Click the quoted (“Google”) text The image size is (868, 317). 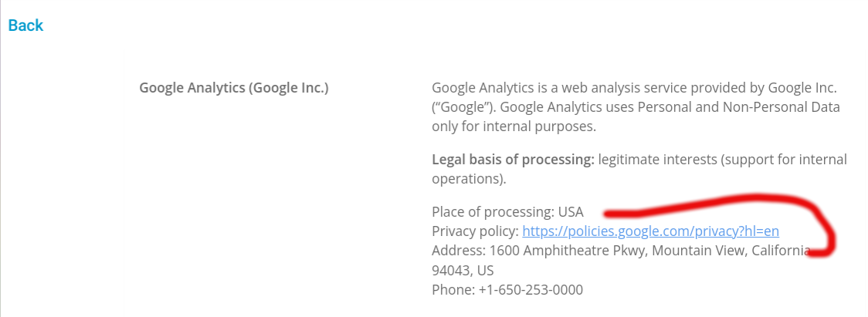coord(463,107)
